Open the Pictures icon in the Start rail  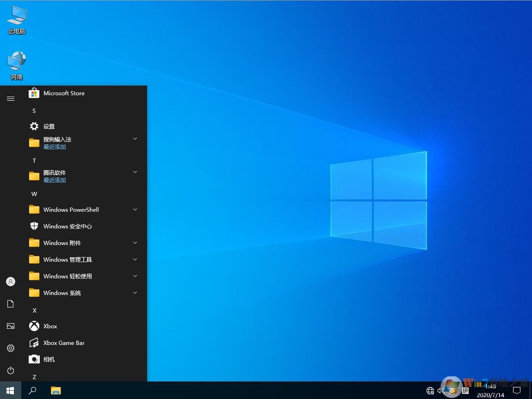[10, 326]
